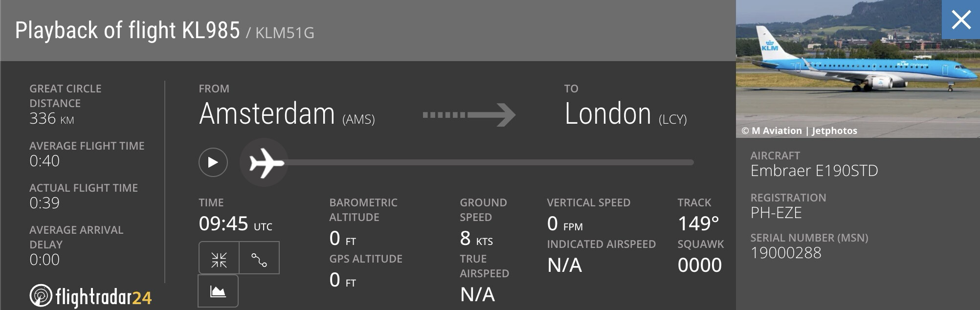Image resolution: width=980 pixels, height=310 pixels.
Task: Click the route direction arrow graphic
Action: 469,115
